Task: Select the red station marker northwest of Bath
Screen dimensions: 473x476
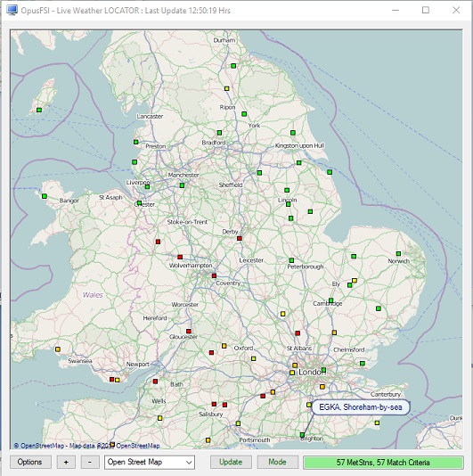Action: (x=155, y=382)
